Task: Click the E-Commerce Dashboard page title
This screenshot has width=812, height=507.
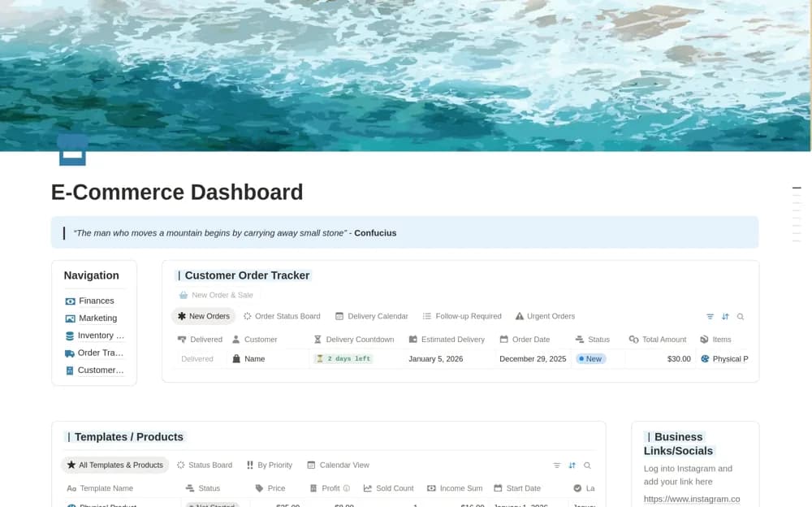Action: point(177,193)
